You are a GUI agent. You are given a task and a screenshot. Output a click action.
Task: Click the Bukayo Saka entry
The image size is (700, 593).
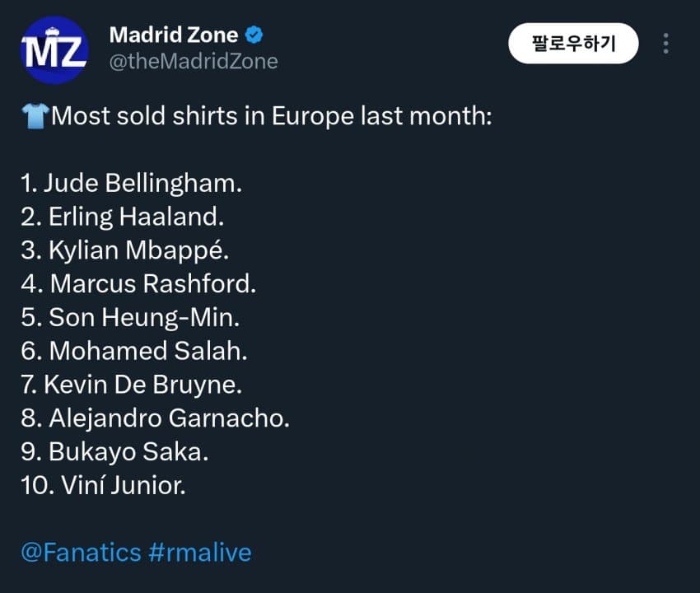coord(115,452)
